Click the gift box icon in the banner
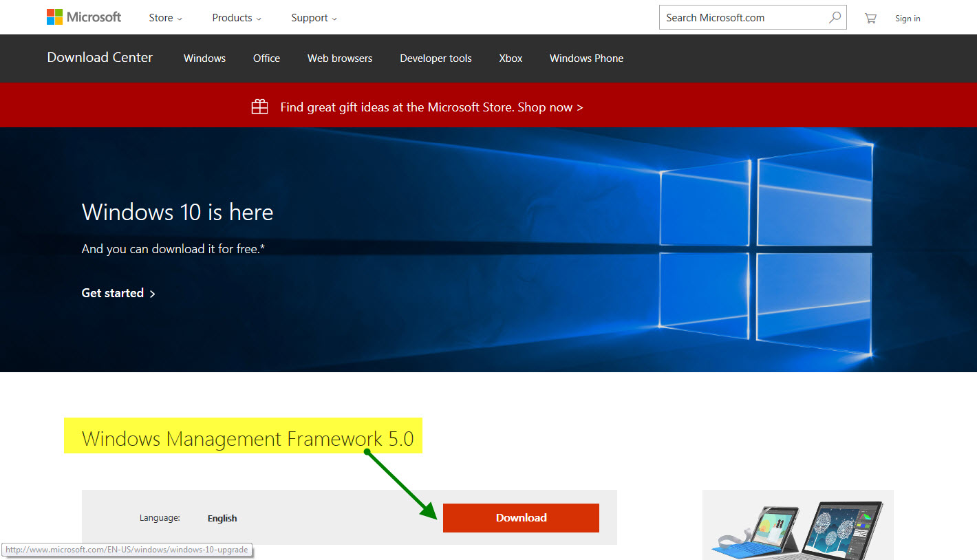Screen dimensions: 977x560 pos(259,107)
